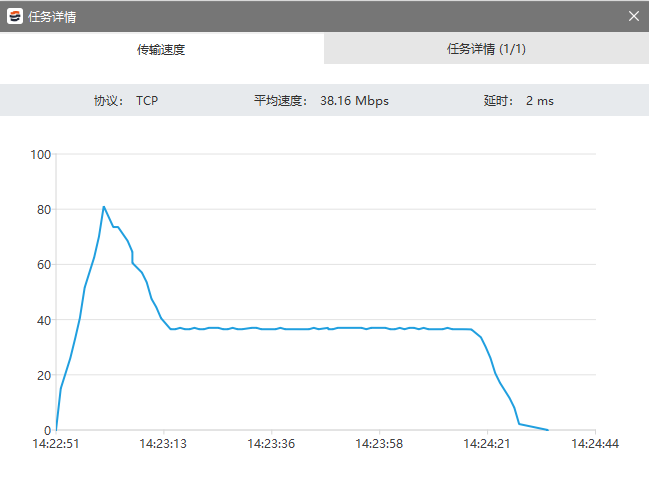The image size is (649, 480).
Task: Select the TCP protocol value
Action: click(147, 101)
